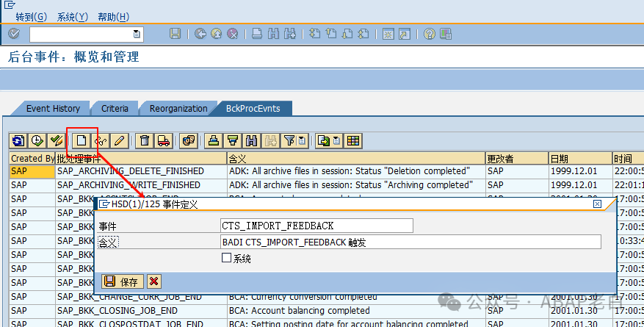The width and height of the screenshot is (644, 327).
Task: Click the Created By column header
Action: (x=32, y=158)
